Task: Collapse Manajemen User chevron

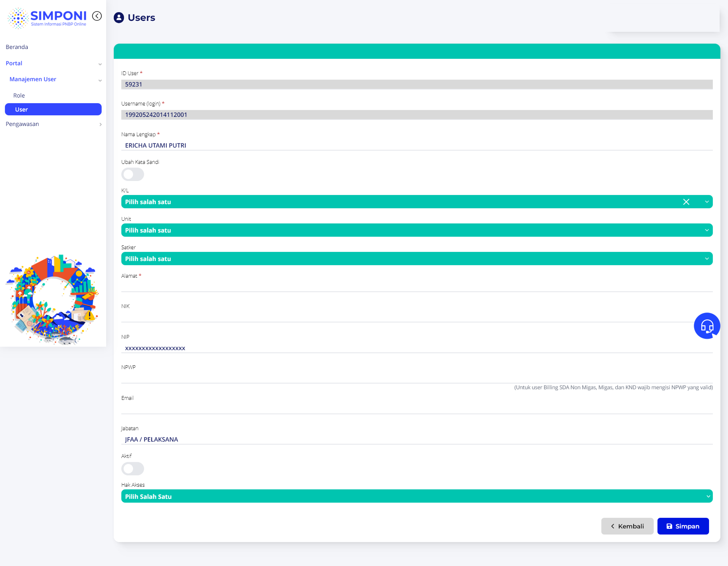Action: click(x=100, y=80)
